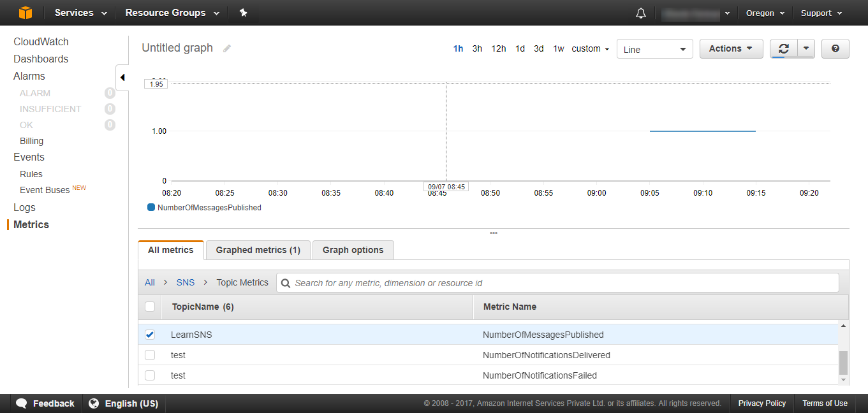Open Metrics in the sidebar
Image resolution: width=868 pixels, height=413 pixels.
tap(31, 224)
